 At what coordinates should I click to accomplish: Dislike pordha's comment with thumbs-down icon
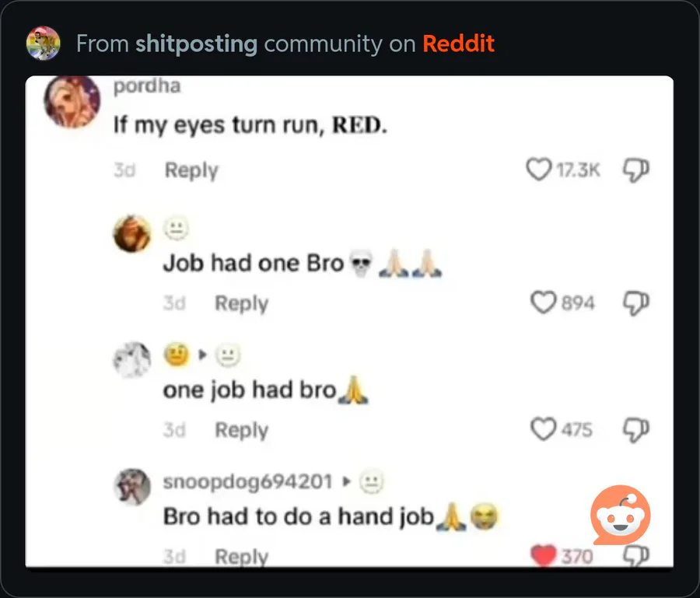coord(635,170)
